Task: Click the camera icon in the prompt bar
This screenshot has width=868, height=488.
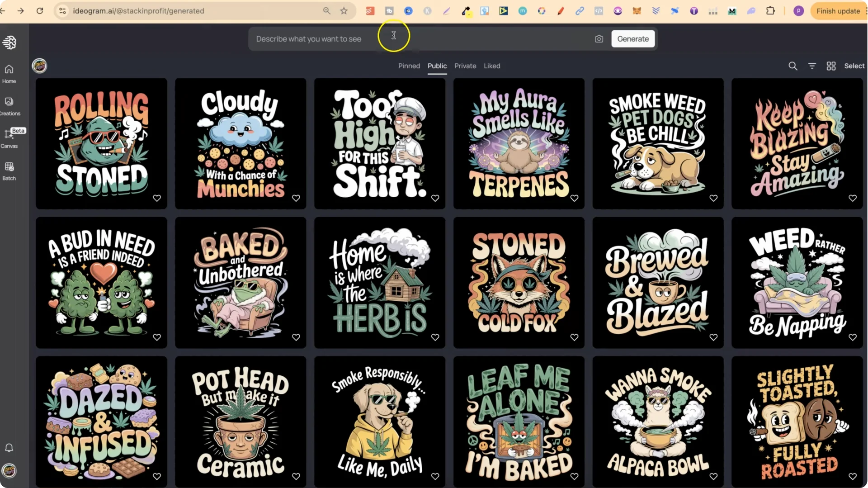Action: 599,39
